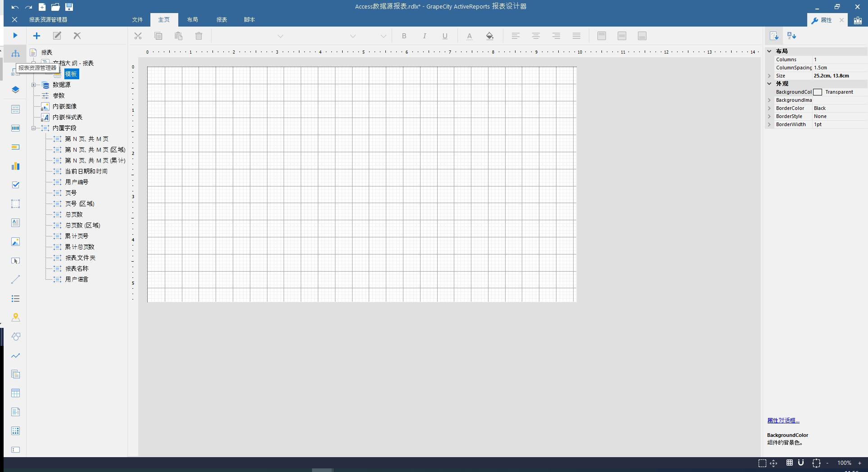
Task: Sort properties alphabetically with the A-Z icon
Action: 791,36
